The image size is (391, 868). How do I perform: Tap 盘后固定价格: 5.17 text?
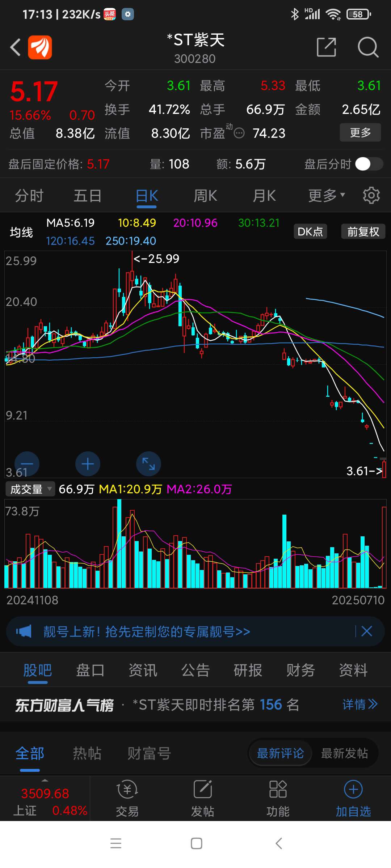pyautogui.click(x=59, y=164)
